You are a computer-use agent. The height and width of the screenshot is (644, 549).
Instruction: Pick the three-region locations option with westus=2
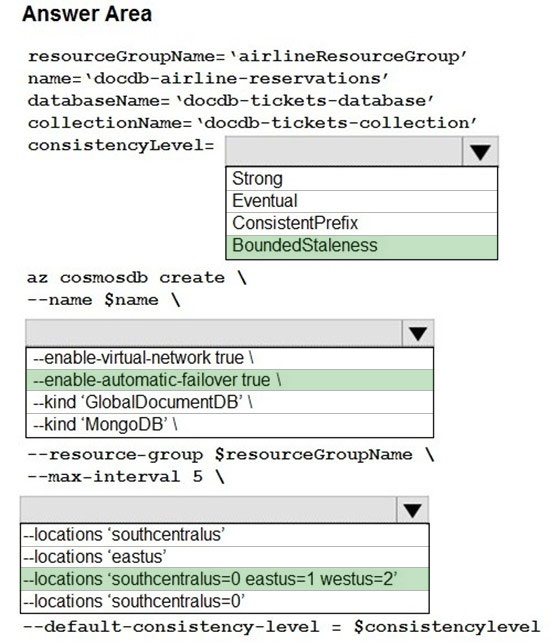(x=225, y=580)
